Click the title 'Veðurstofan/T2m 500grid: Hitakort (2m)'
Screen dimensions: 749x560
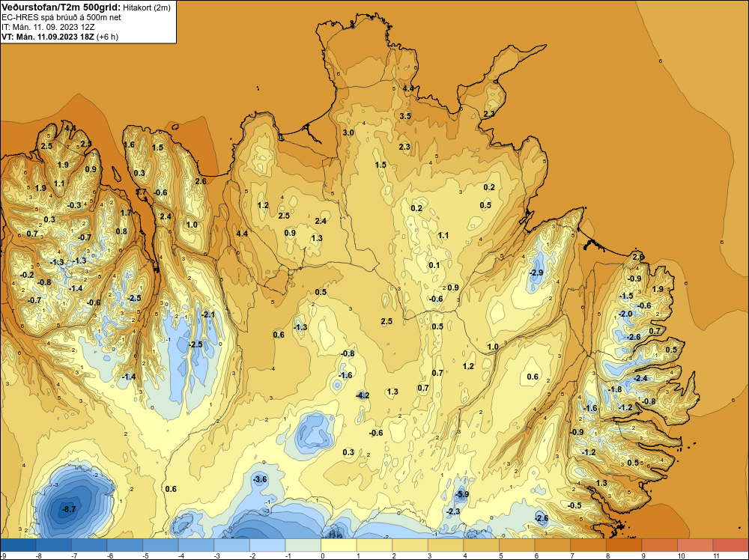coord(85,7)
